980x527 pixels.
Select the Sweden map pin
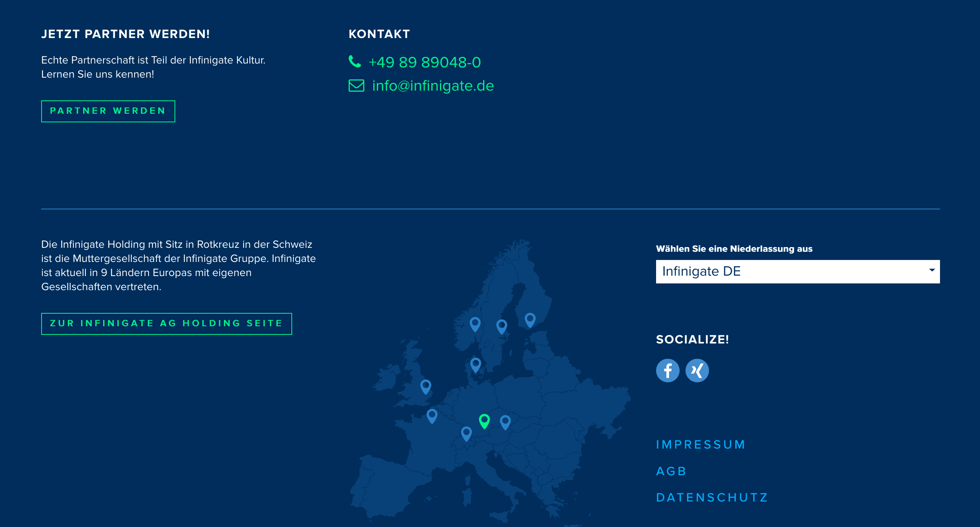click(502, 327)
